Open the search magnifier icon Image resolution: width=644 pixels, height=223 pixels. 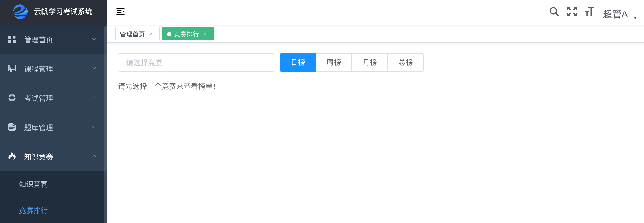[x=554, y=12]
